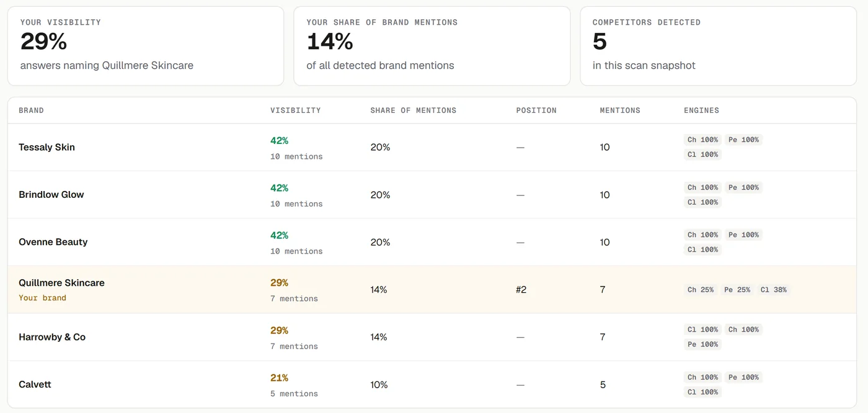Click the BRAND column header
The image size is (868, 413).
click(31, 110)
